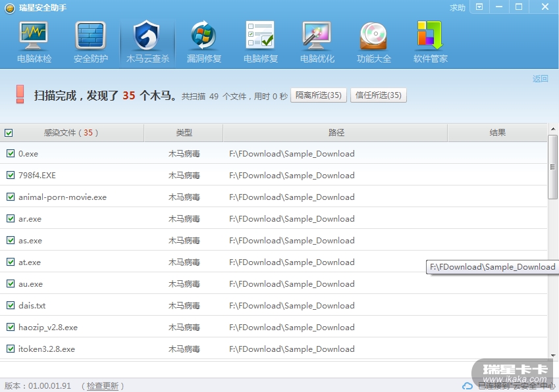Click the 木马病毒 type cell for 0.exe
This screenshot has height=392, width=559.
(x=184, y=154)
